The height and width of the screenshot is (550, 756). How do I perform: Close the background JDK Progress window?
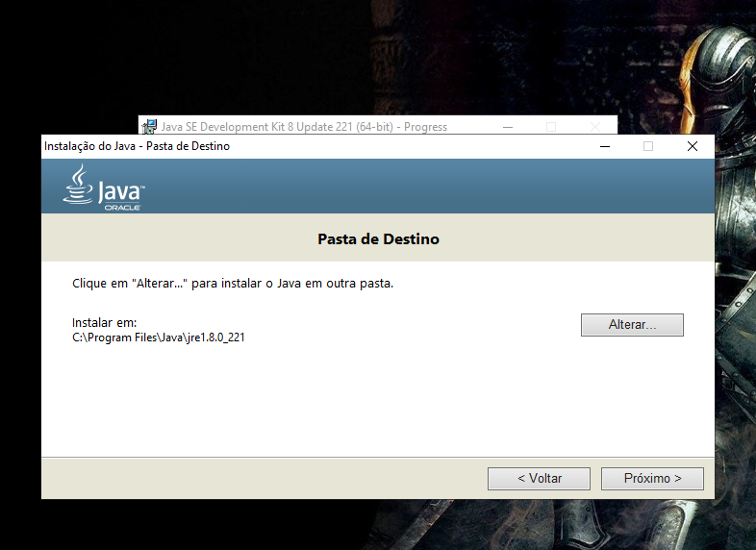(x=595, y=126)
